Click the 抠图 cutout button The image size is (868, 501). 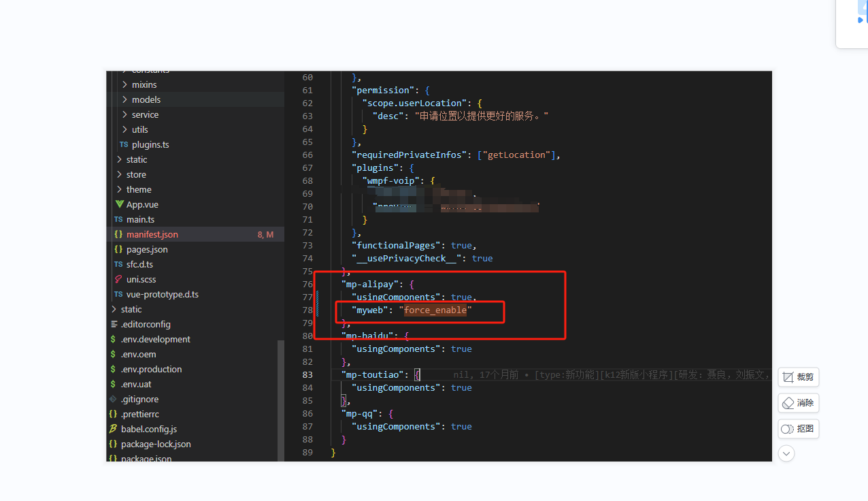pyautogui.click(x=799, y=429)
